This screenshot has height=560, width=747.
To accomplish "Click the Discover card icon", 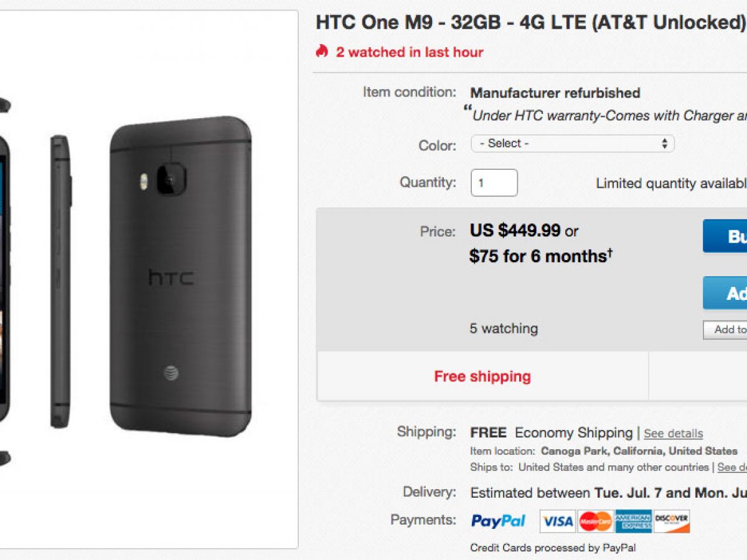I will [x=672, y=521].
